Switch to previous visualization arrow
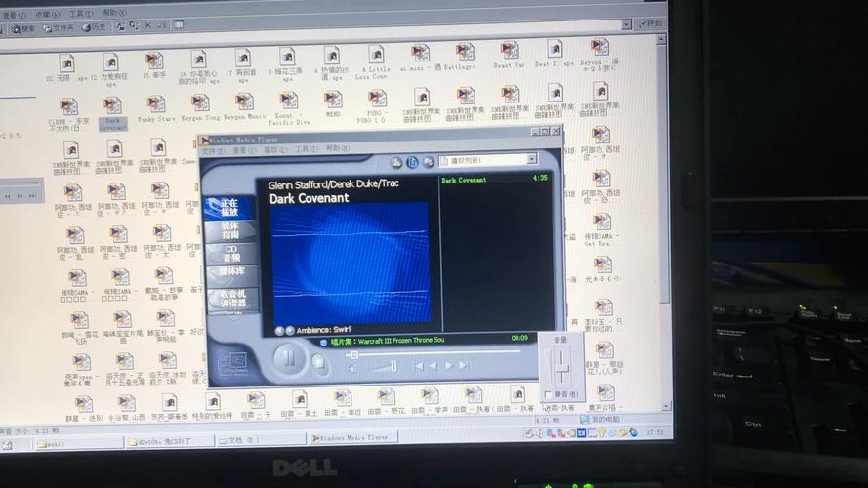The height and width of the screenshot is (488, 868). pyautogui.click(x=279, y=330)
